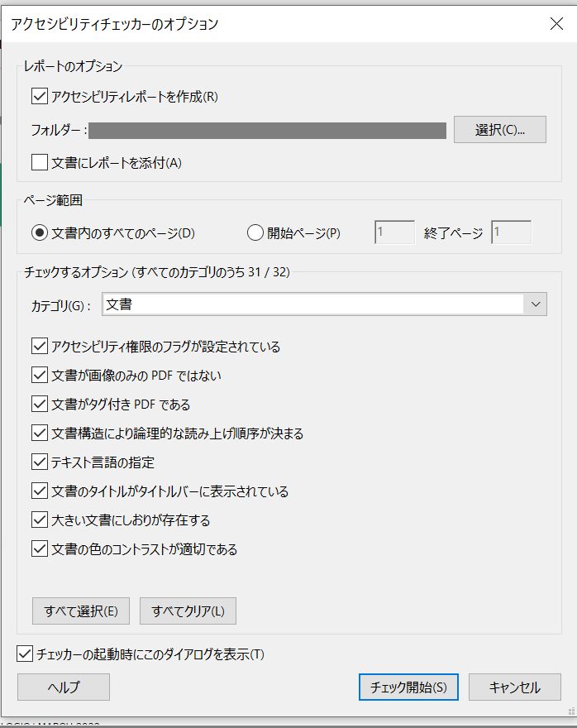Click the 開始ページ number field
Image resolution: width=577 pixels, height=728 pixels.
pyautogui.click(x=394, y=232)
